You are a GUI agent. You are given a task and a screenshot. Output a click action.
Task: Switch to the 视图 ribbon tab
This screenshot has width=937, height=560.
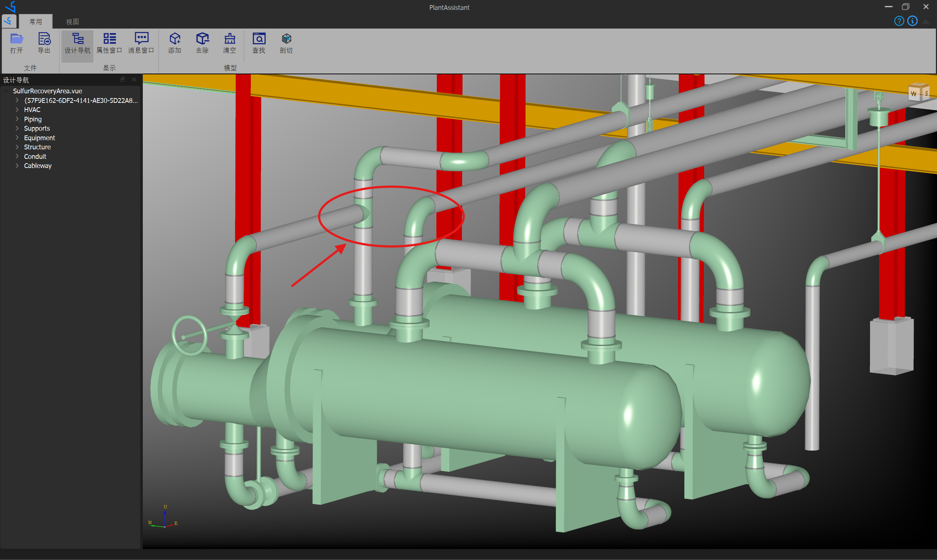point(72,21)
